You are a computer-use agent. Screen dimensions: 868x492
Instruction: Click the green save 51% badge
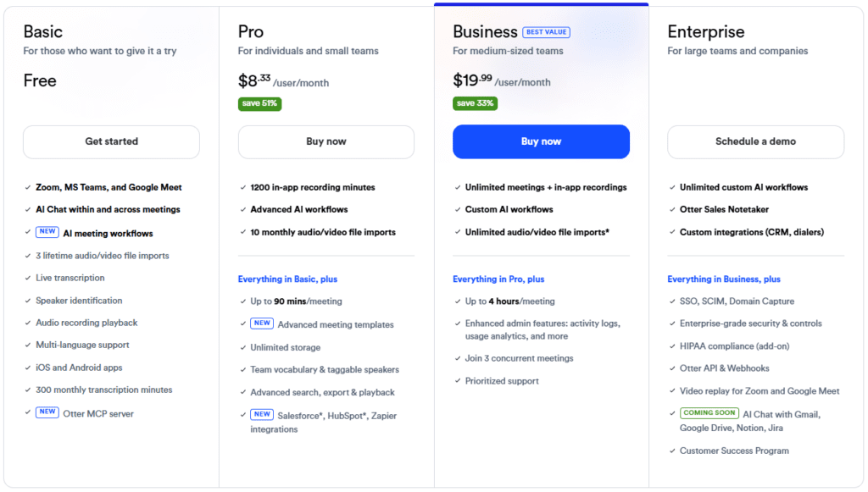259,103
